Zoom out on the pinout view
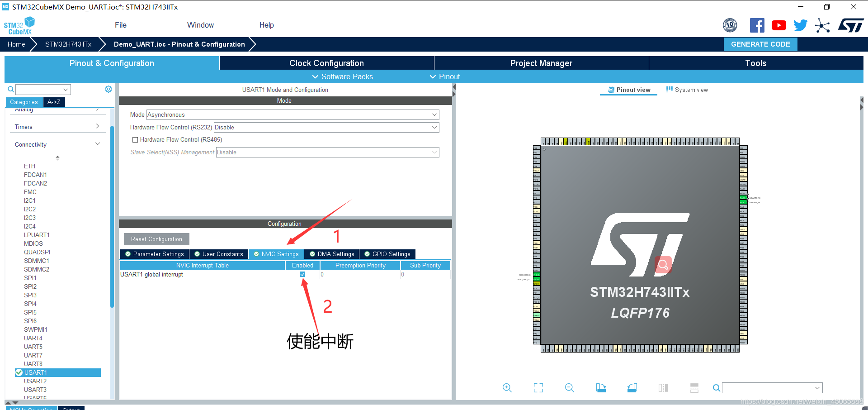Screen dimensions: 868x410 click(570, 388)
